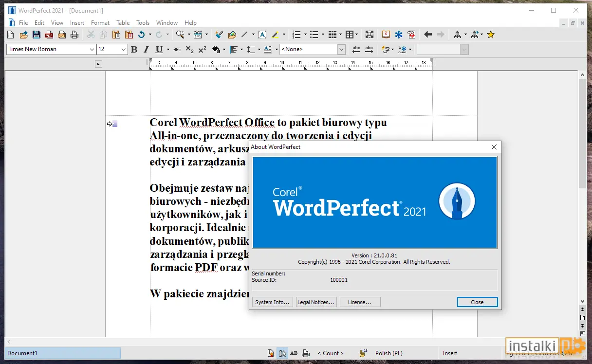Open the Times New Roman font dropdown
This screenshot has width=592, height=364.
click(x=92, y=49)
